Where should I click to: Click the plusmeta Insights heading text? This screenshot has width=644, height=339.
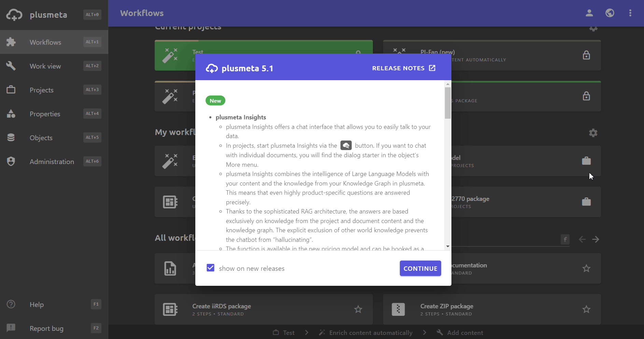(x=241, y=117)
